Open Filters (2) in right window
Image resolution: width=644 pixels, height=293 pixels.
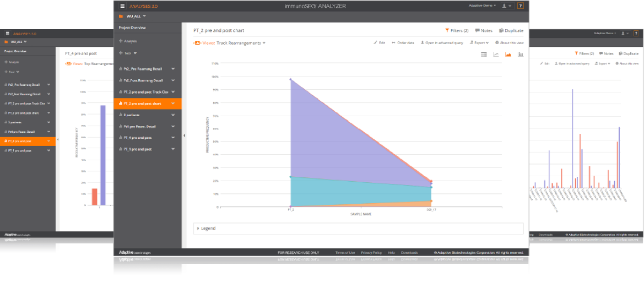(584, 53)
